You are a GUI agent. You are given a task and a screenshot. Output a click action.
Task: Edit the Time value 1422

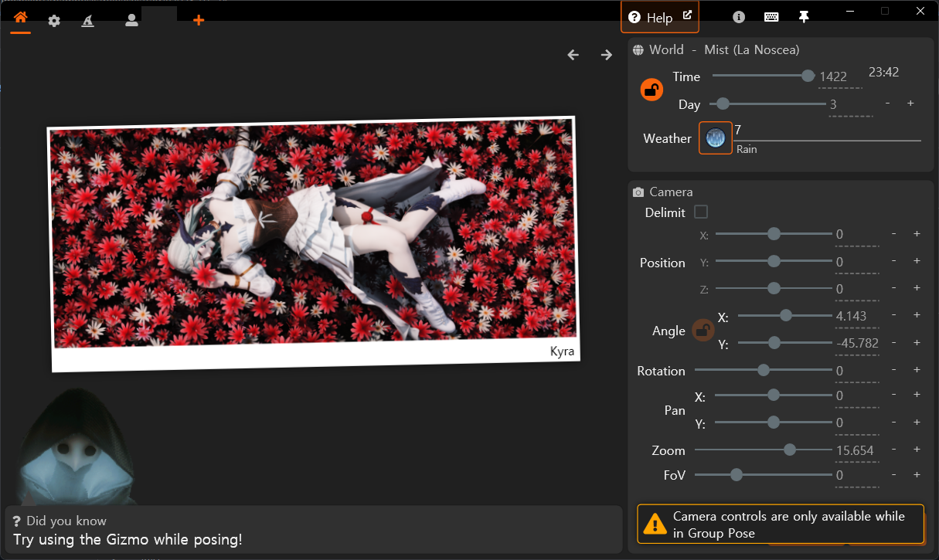coord(840,76)
